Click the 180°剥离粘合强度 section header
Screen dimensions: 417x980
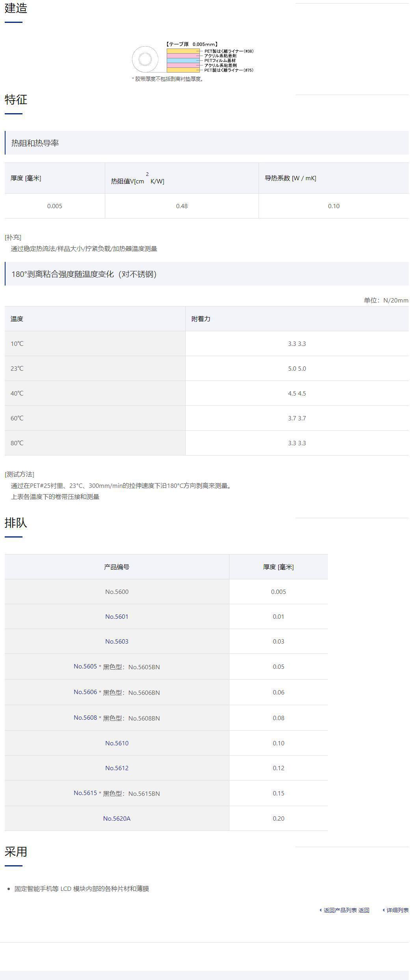pos(84,274)
